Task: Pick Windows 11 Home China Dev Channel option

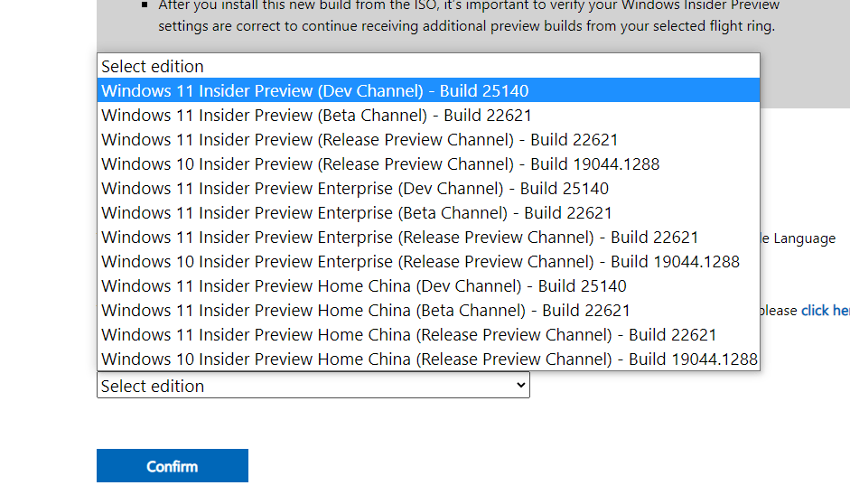Action: (364, 286)
